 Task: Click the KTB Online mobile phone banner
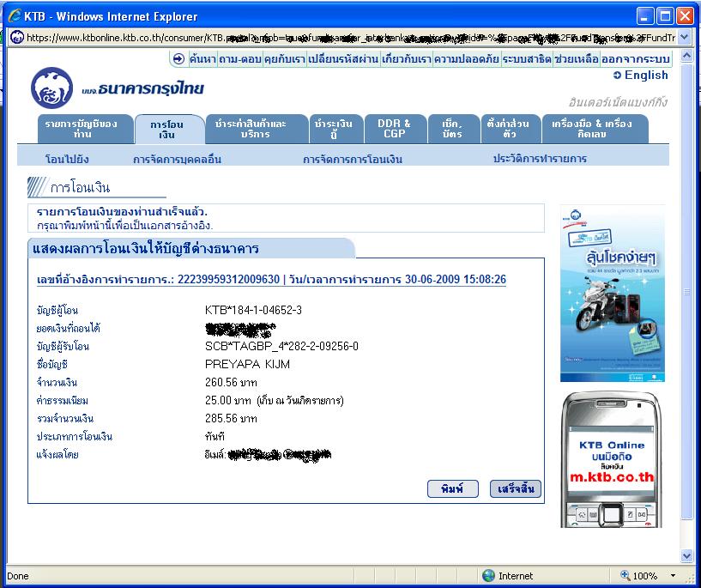point(611,459)
